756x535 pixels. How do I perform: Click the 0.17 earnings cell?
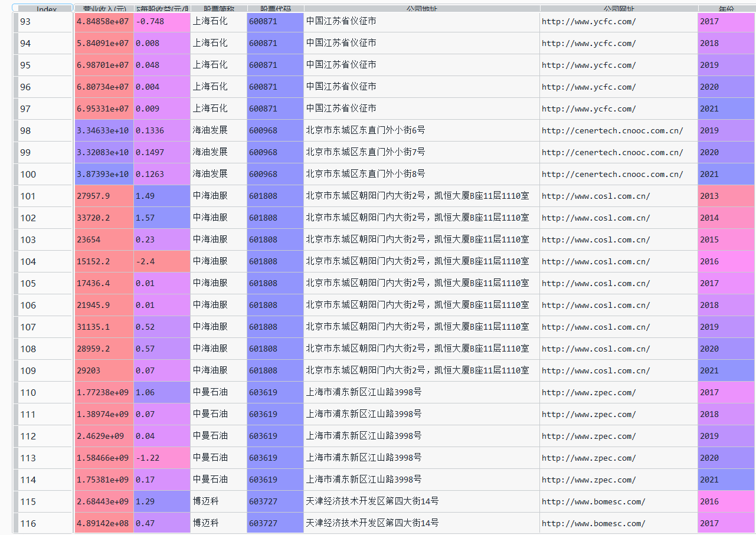(162, 480)
